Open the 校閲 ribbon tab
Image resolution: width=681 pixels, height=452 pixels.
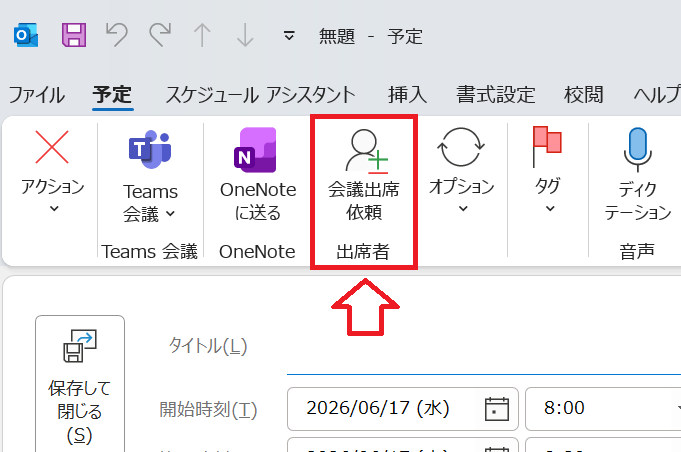(x=584, y=95)
